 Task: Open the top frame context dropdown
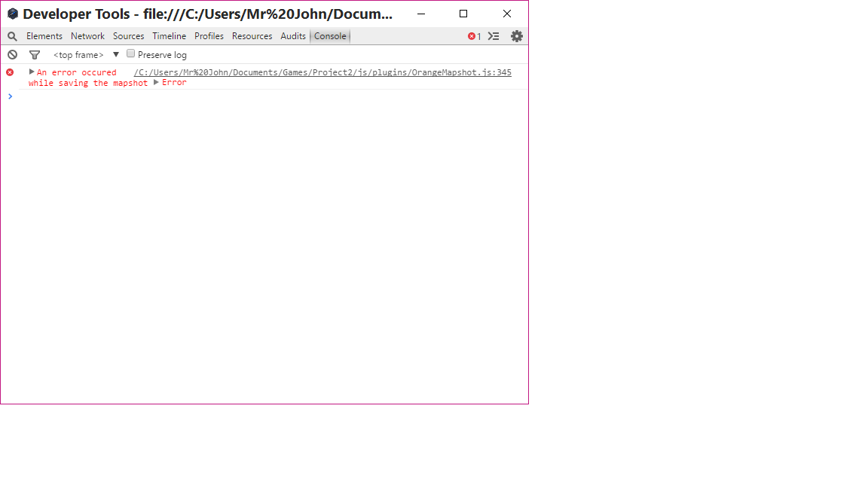[86, 55]
